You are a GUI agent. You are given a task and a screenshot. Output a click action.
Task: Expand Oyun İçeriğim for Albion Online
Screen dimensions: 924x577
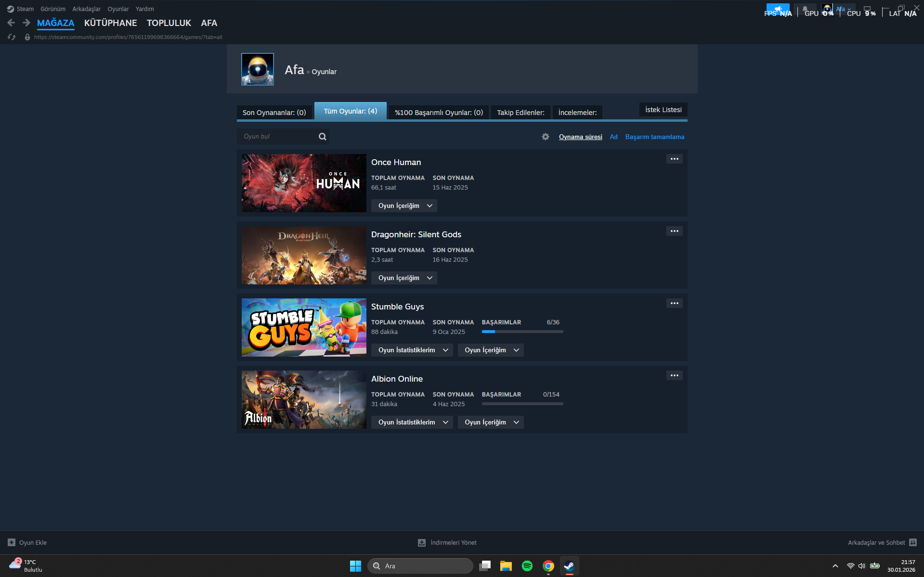pyautogui.click(x=491, y=423)
